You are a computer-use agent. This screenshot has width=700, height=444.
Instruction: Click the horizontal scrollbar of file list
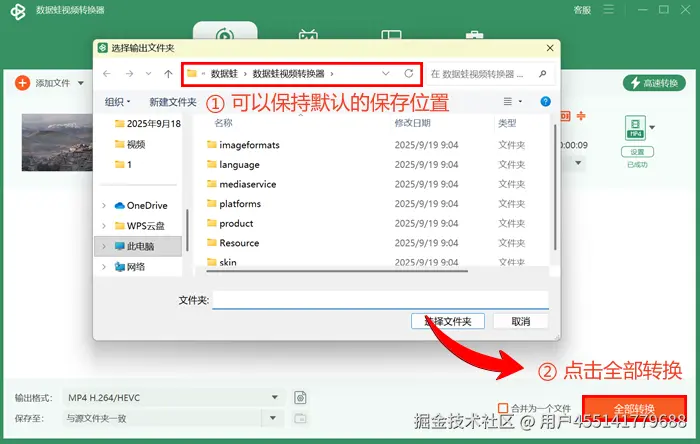[337, 270]
